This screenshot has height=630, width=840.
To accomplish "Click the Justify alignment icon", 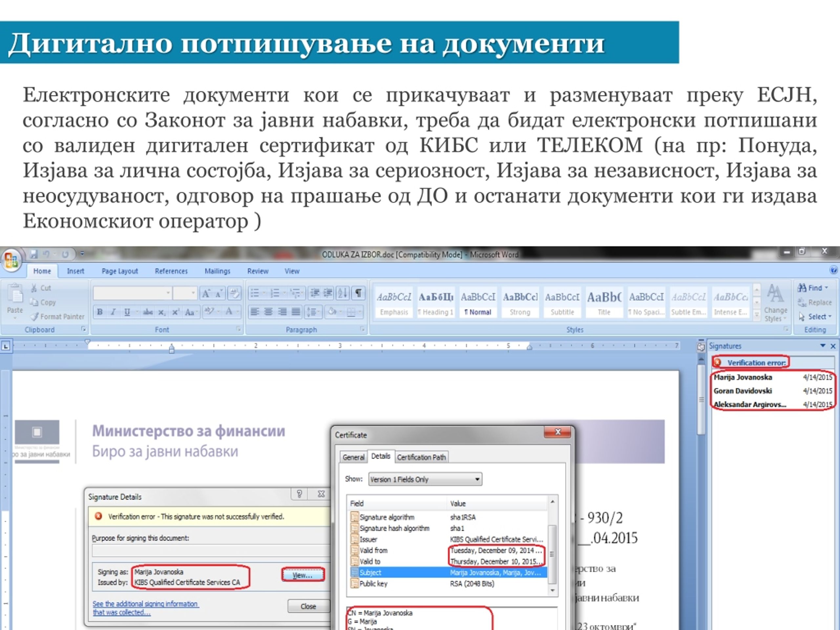I will [x=296, y=312].
